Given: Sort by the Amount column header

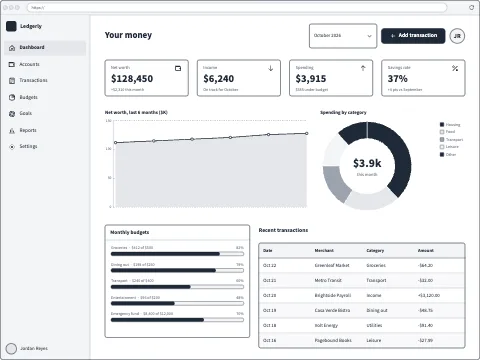Looking at the screenshot, I should click(426, 250).
